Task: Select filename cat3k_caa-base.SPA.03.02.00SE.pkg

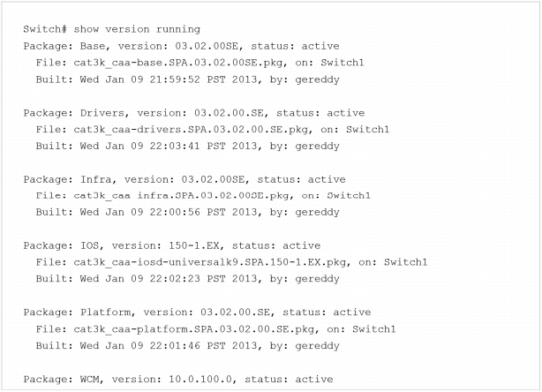Action: click(x=178, y=63)
